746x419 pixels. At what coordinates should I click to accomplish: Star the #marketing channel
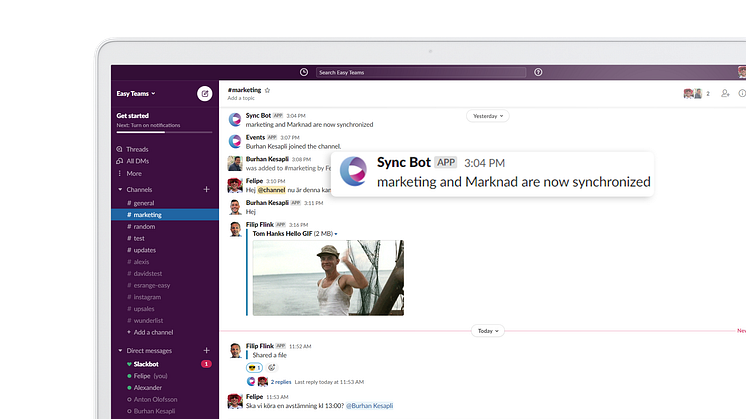pos(267,90)
